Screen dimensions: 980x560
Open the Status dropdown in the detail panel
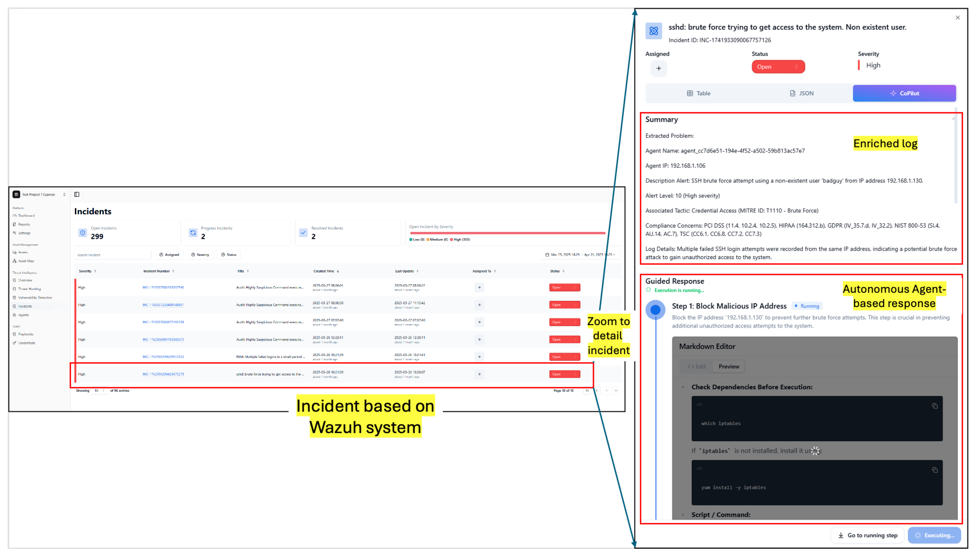(778, 67)
